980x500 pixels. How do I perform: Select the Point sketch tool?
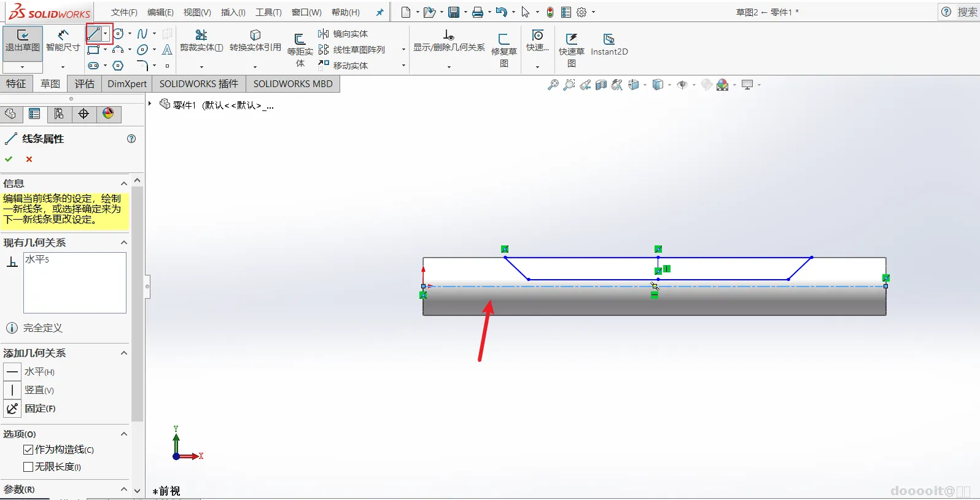point(167,66)
